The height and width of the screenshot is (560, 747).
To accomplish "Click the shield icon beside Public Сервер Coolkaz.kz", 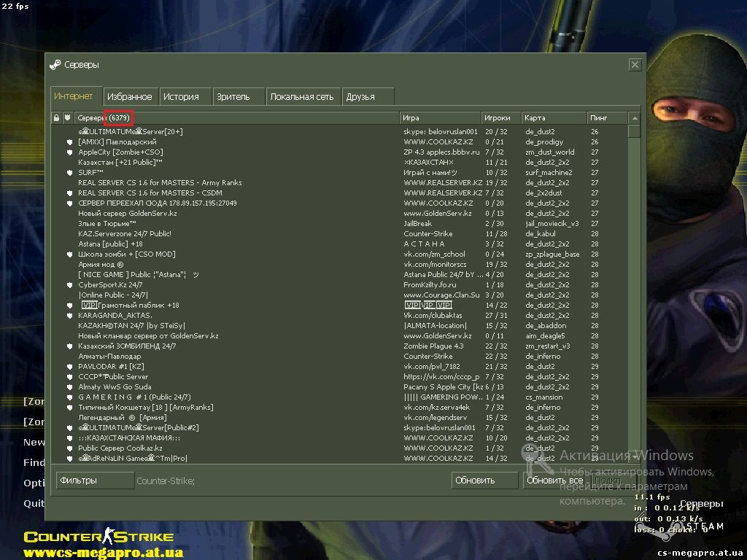I will click(69, 448).
